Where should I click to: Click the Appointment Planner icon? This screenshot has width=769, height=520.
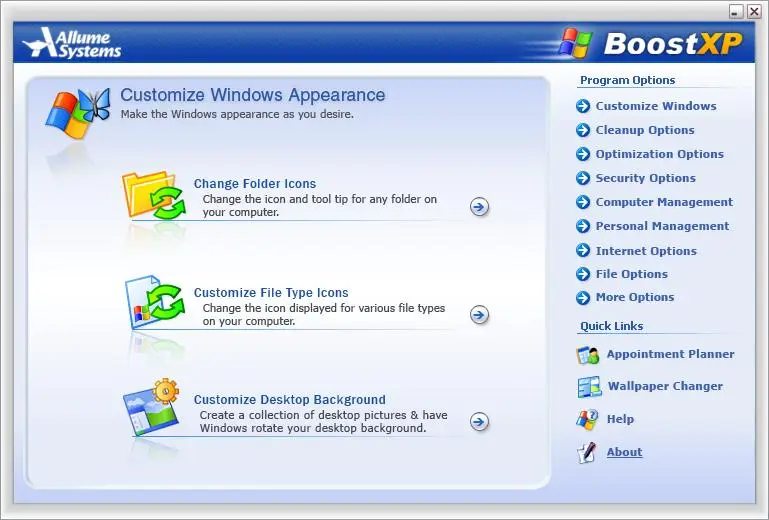(x=588, y=355)
